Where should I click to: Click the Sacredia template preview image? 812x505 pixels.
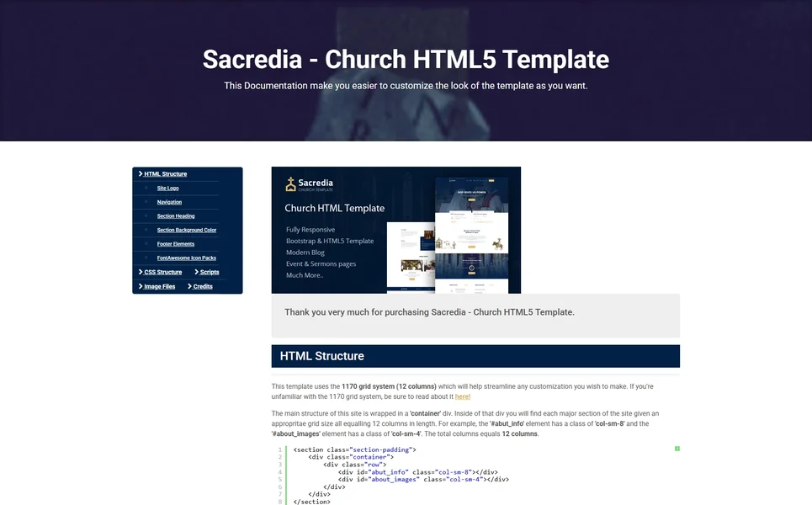coord(395,230)
